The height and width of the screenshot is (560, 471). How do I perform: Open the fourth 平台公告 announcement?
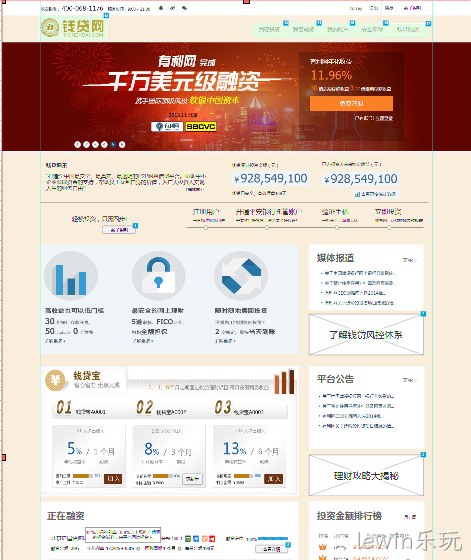(x=357, y=426)
